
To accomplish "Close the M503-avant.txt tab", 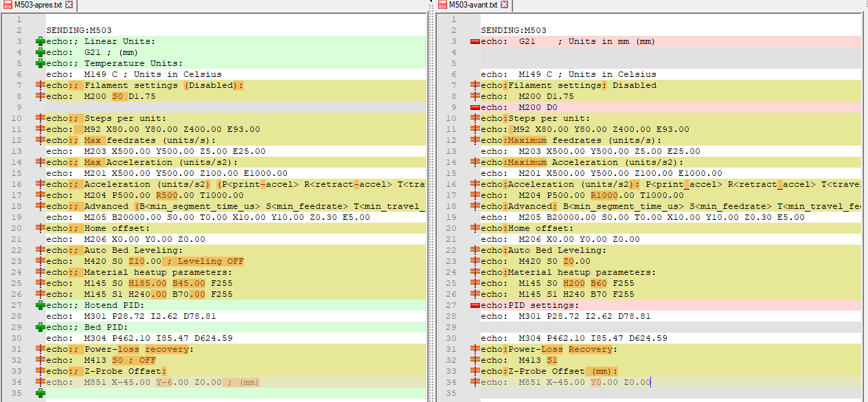I will [504, 5].
